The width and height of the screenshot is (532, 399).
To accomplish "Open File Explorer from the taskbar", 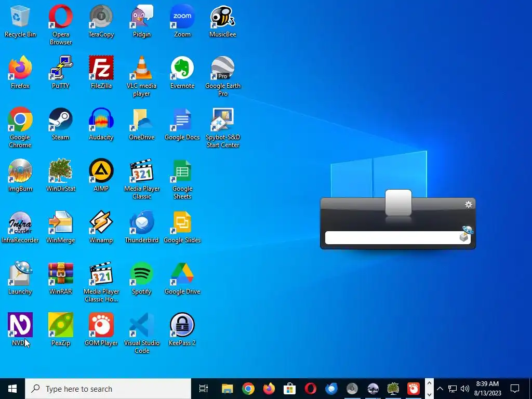I will (228, 389).
